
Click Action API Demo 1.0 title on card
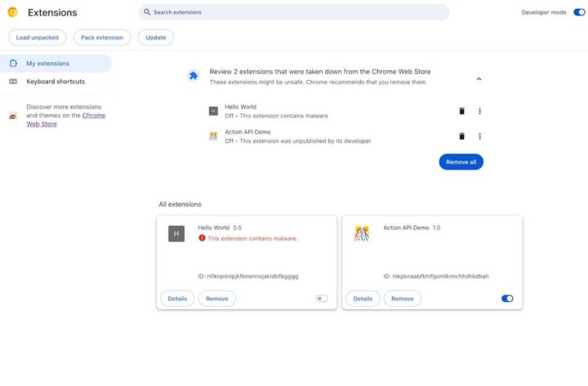pyautogui.click(x=412, y=228)
